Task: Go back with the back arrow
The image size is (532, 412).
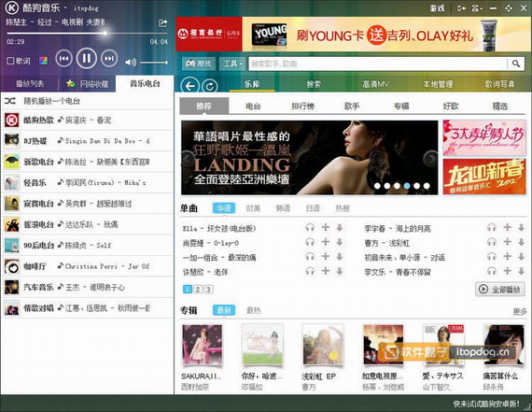Action: (x=189, y=86)
